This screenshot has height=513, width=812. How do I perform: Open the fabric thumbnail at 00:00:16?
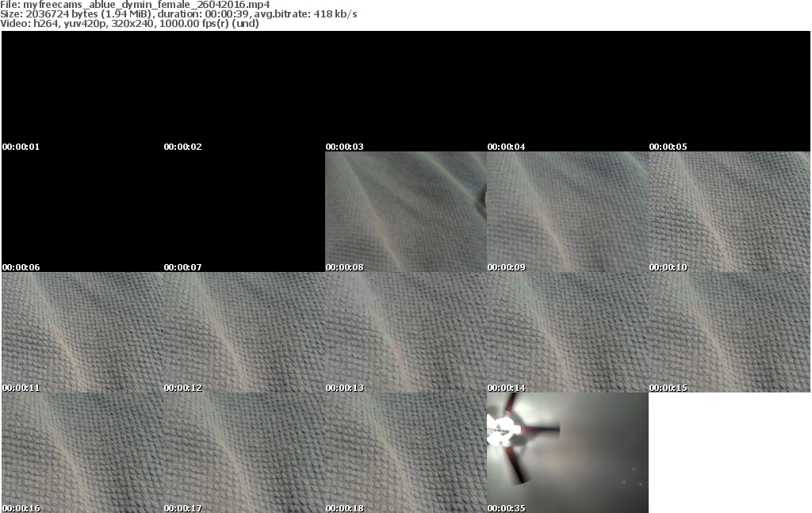(x=82, y=453)
